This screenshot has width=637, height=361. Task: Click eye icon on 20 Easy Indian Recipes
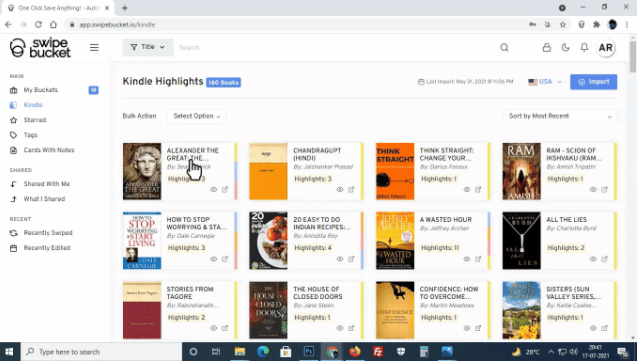click(x=340, y=259)
